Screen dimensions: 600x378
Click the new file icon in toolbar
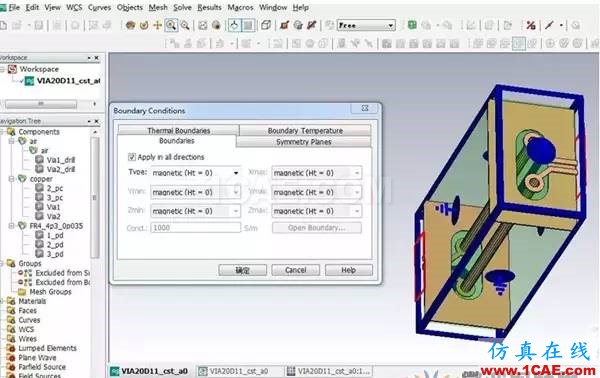click(3, 26)
